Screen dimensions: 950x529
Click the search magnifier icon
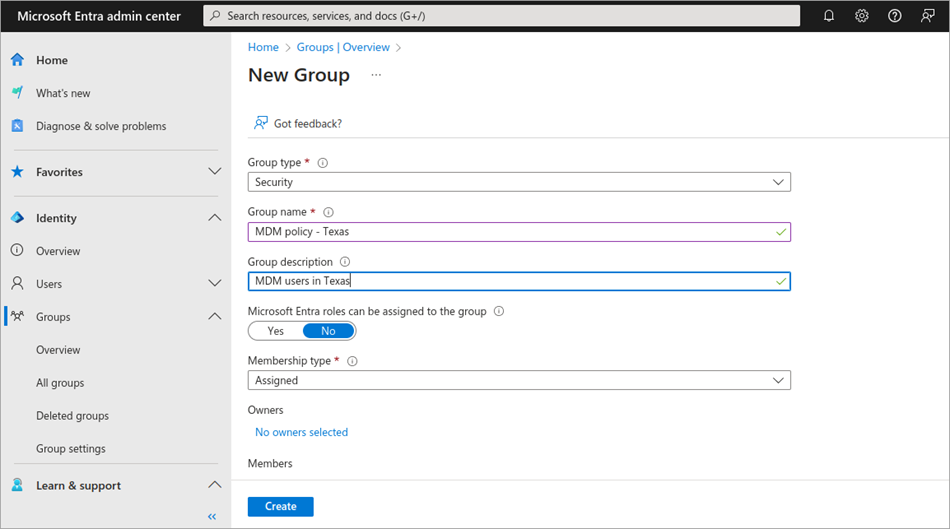[x=215, y=16]
